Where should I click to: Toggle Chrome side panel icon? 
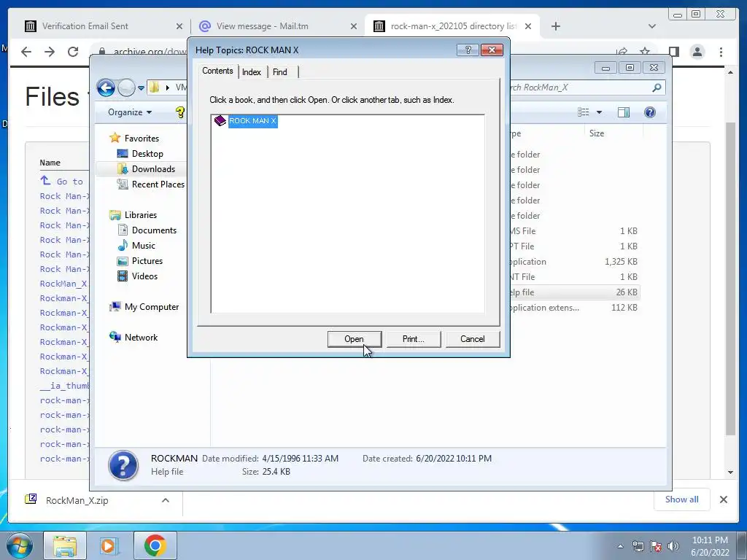tap(673, 52)
